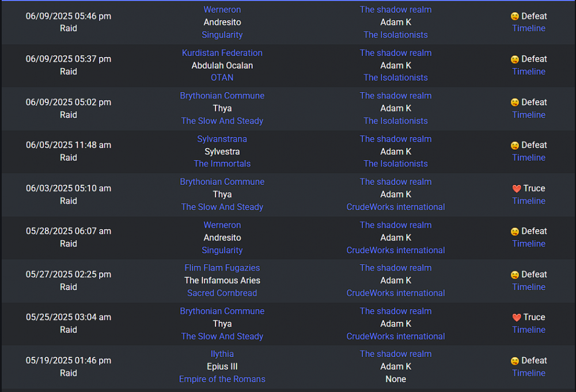Open the Flim Flam Fugazies nation link

222,268
